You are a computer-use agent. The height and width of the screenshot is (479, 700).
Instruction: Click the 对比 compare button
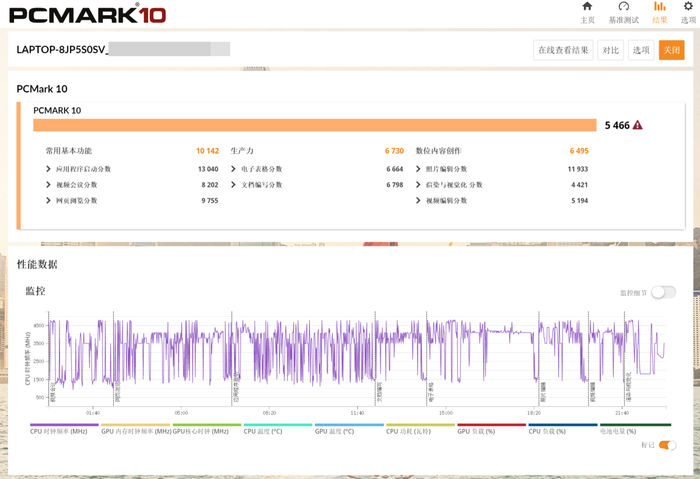pyautogui.click(x=610, y=50)
